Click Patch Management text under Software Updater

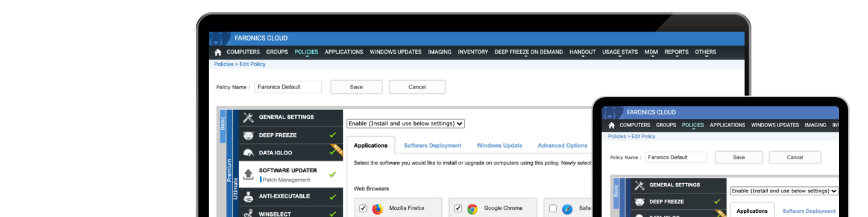(286, 180)
